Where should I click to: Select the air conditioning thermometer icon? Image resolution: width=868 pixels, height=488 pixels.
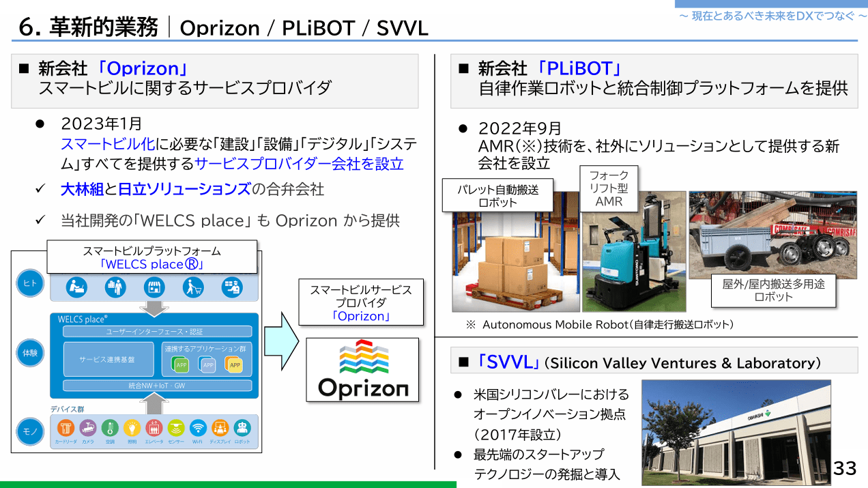[x=110, y=428]
